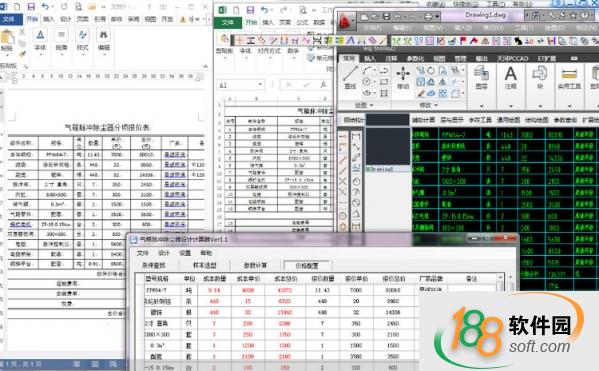This screenshot has width=599, height=371.
Task: Select the AutoCAD Move tool
Action: click(x=403, y=78)
